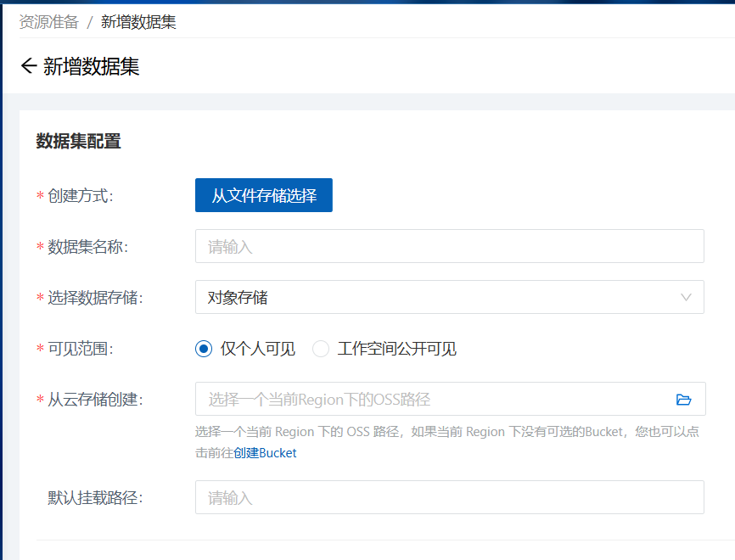735x560 pixels.
Task: Click the 可见范围 field label
Action: tap(80, 349)
